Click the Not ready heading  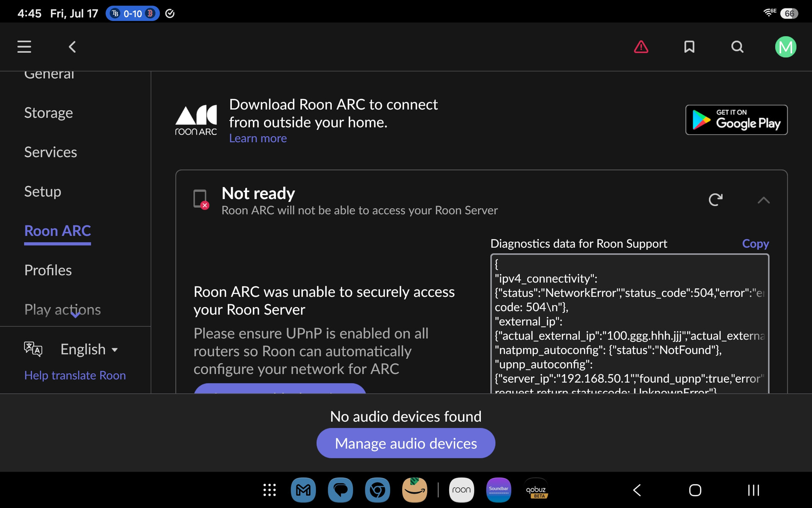pos(258,193)
